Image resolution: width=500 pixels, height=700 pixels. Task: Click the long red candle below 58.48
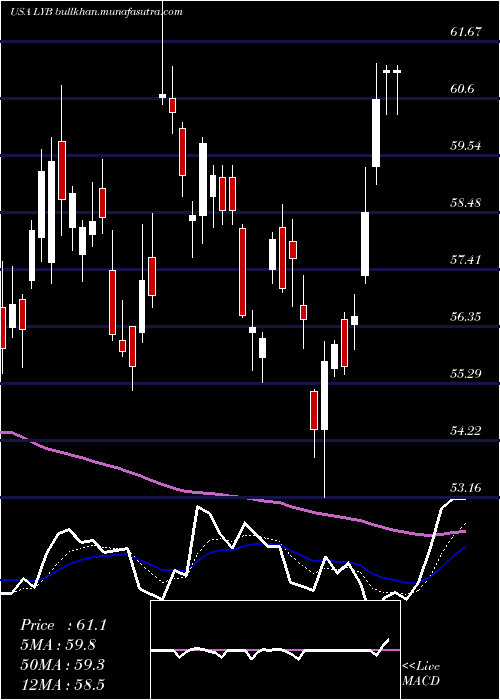(x=242, y=272)
